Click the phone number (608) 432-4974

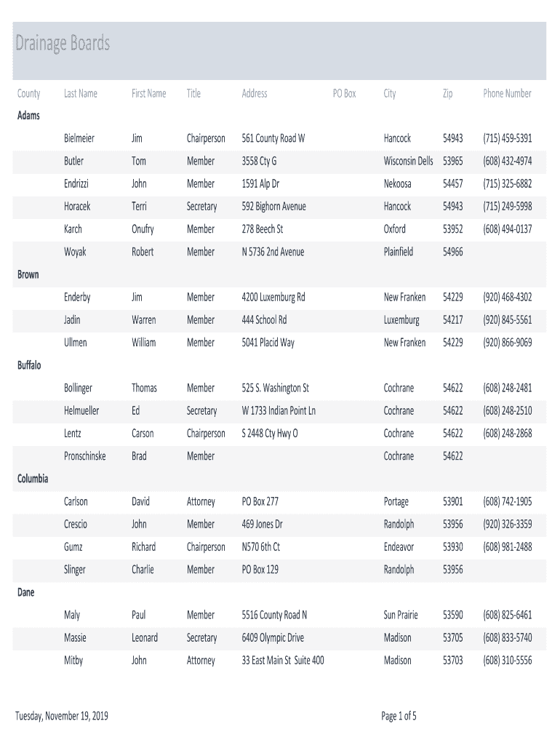click(x=507, y=161)
